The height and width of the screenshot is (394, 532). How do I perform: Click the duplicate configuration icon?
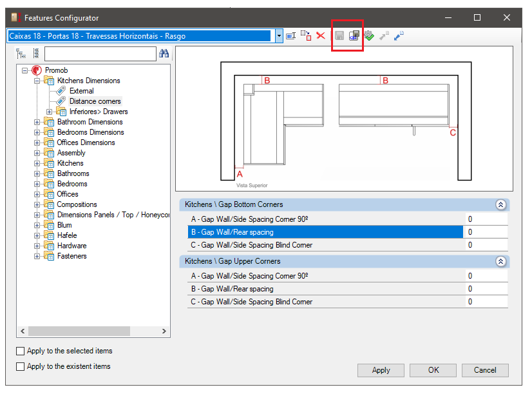pyautogui.click(x=306, y=35)
